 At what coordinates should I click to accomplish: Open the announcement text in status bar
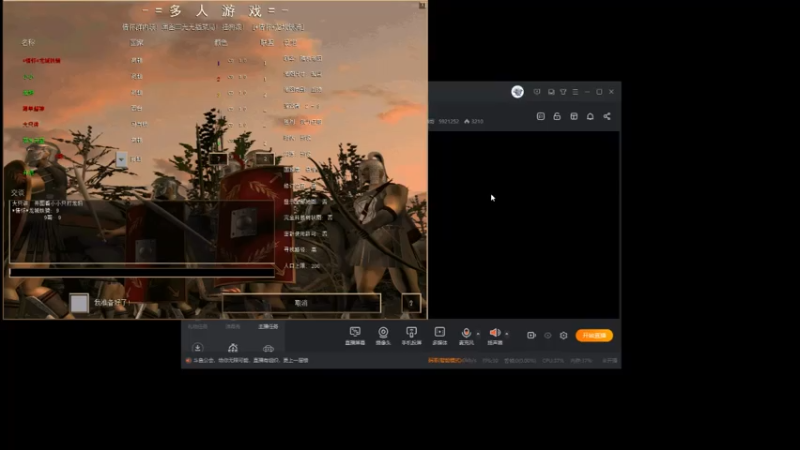[251, 360]
